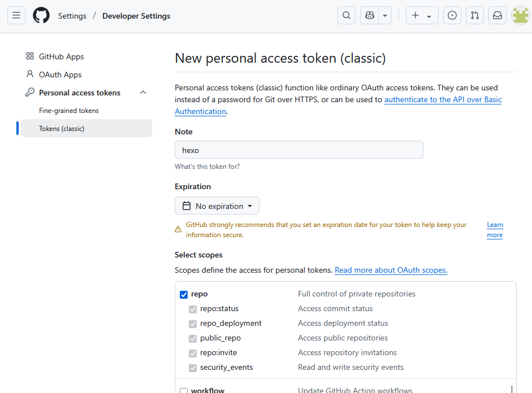Open the notifications inbox icon

click(x=498, y=16)
